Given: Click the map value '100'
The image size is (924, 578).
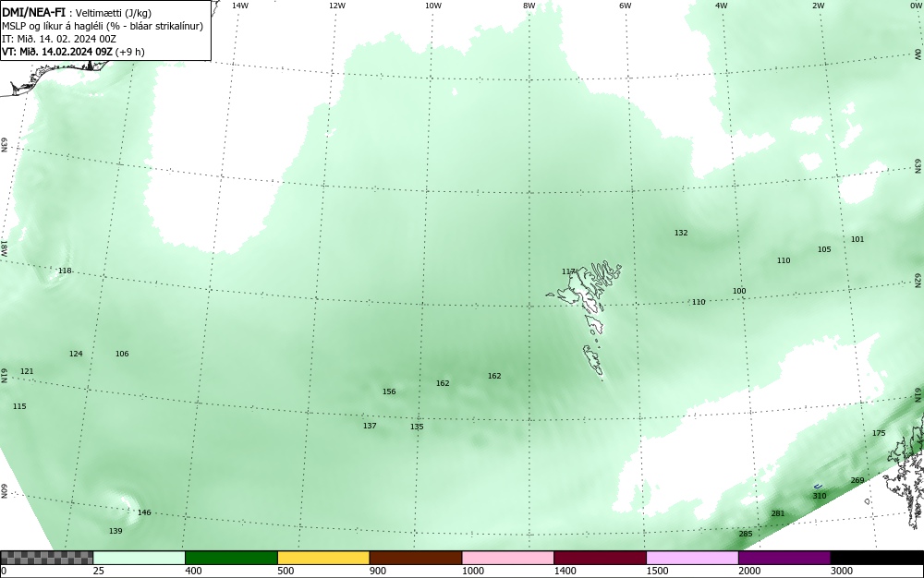Looking at the screenshot, I should tap(739, 291).
